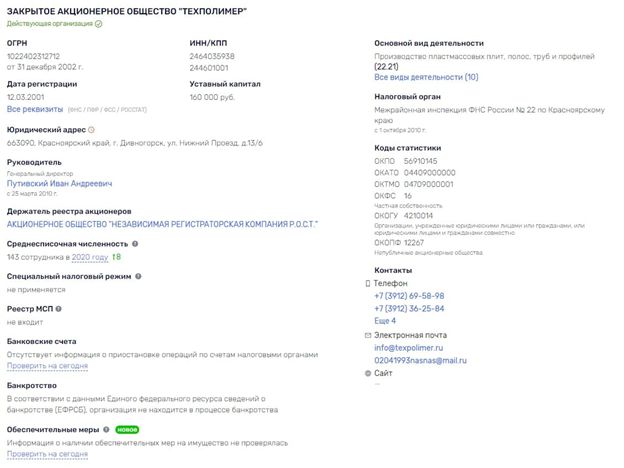Email info@texpolimer.ru address link
624x468 pixels.
click(409, 348)
